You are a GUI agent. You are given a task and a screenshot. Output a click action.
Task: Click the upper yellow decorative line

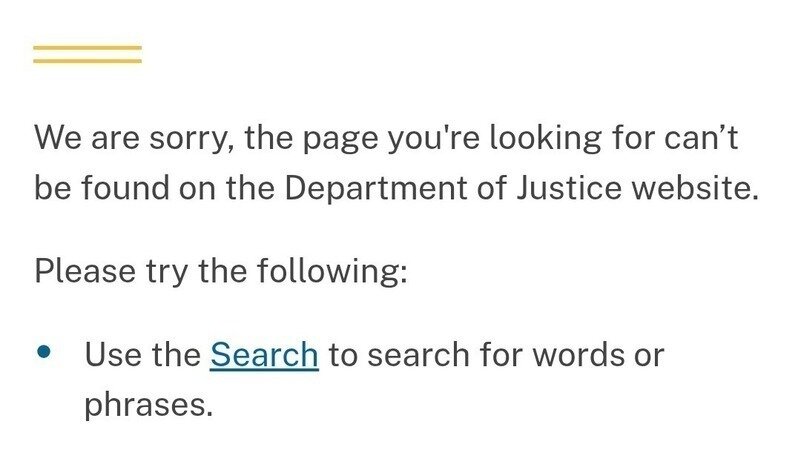click(x=87, y=47)
